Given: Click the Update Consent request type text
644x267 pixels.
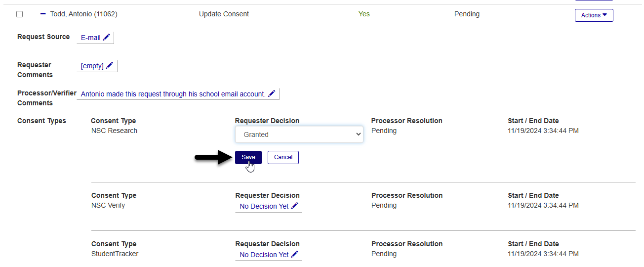Looking at the screenshot, I should point(224,14).
